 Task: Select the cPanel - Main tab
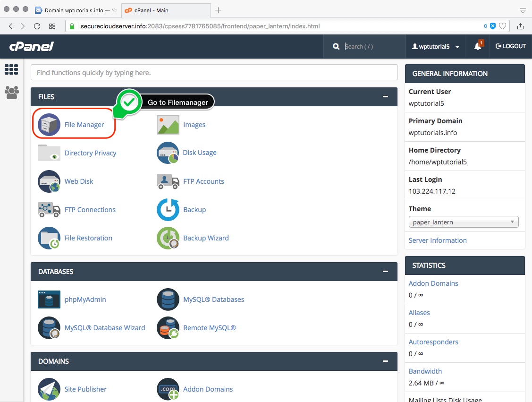(166, 10)
